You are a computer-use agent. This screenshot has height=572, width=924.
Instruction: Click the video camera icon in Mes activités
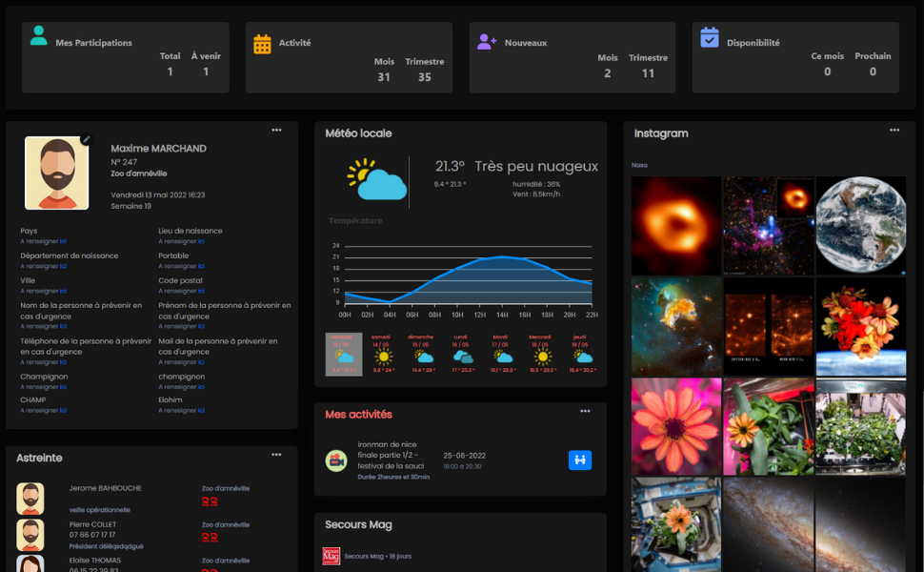pos(336,460)
